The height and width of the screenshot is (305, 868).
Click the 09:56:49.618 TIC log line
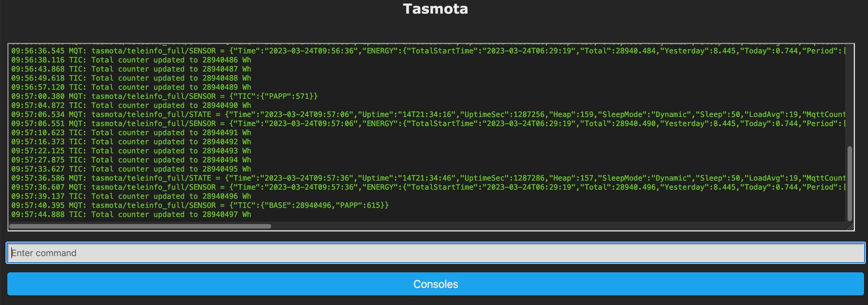[131, 78]
